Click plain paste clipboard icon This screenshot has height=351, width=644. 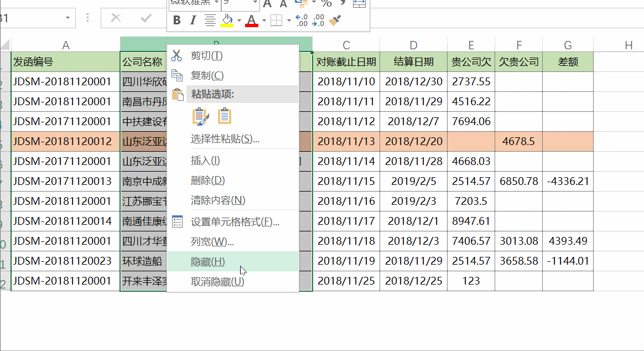[224, 116]
